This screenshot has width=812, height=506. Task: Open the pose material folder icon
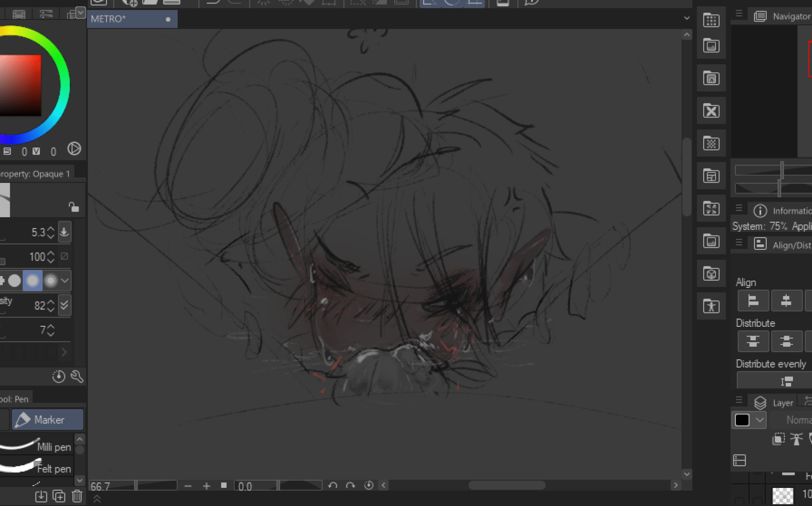(x=711, y=306)
